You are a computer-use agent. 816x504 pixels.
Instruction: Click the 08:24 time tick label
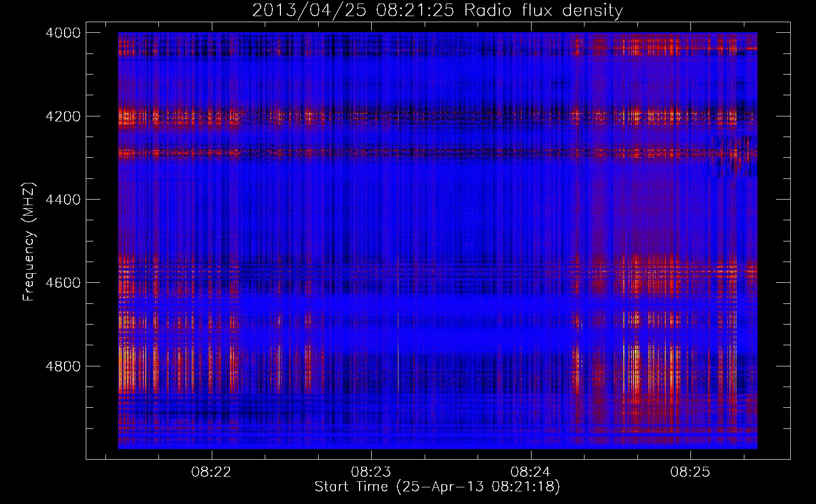(x=531, y=472)
